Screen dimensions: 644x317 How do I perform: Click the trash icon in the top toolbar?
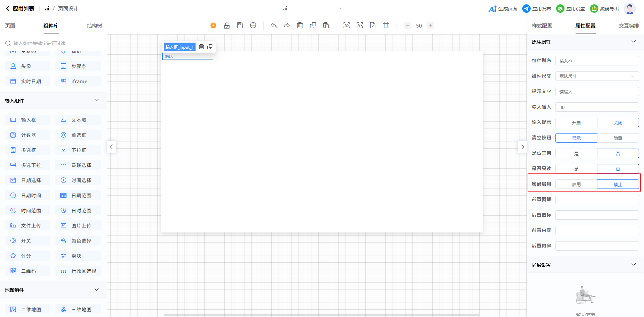(300, 25)
